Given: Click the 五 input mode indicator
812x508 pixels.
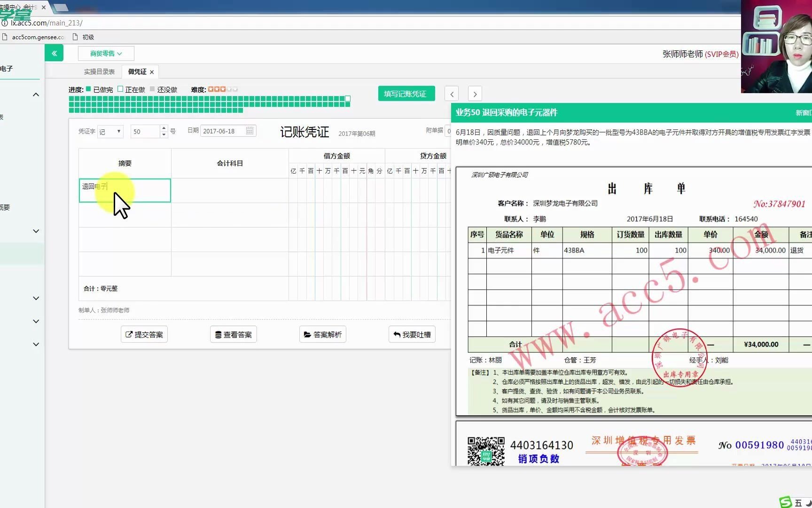Looking at the screenshot, I should pyautogui.click(x=798, y=503).
